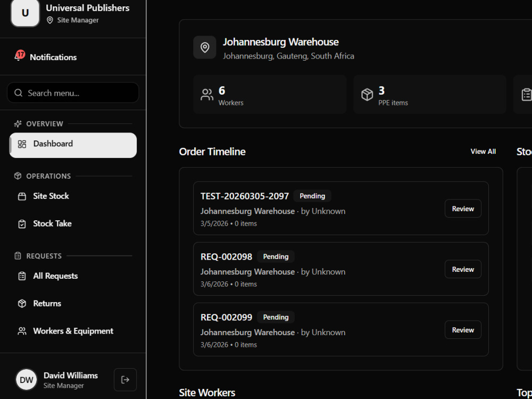Click the Site Stock box icon

click(x=22, y=196)
